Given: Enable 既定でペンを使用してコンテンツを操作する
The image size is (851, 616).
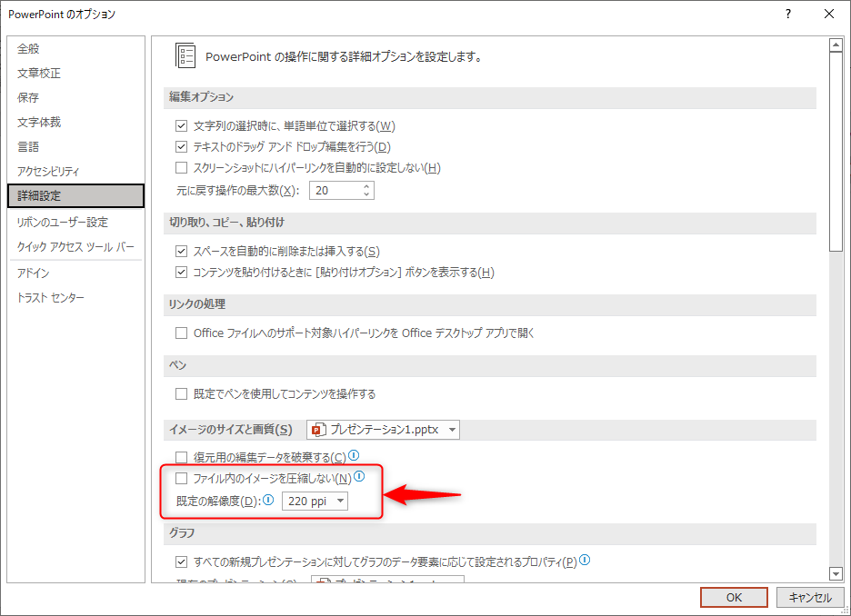Looking at the screenshot, I should [x=181, y=393].
